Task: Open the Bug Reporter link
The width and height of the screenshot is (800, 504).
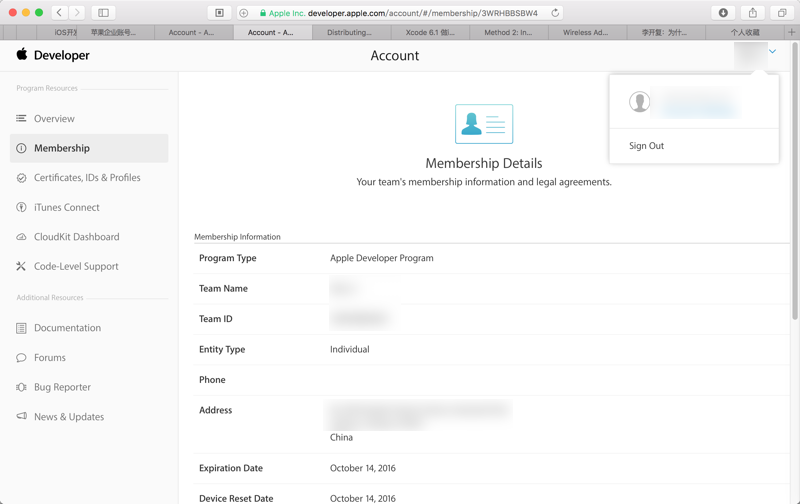Action: click(x=62, y=387)
